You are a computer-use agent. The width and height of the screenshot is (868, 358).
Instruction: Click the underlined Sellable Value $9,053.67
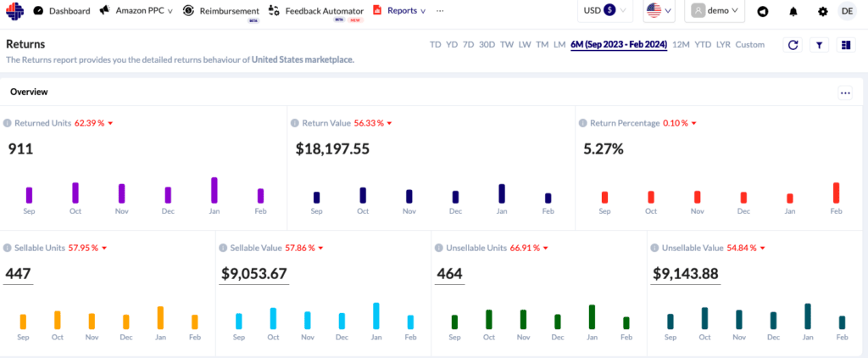coord(254,274)
